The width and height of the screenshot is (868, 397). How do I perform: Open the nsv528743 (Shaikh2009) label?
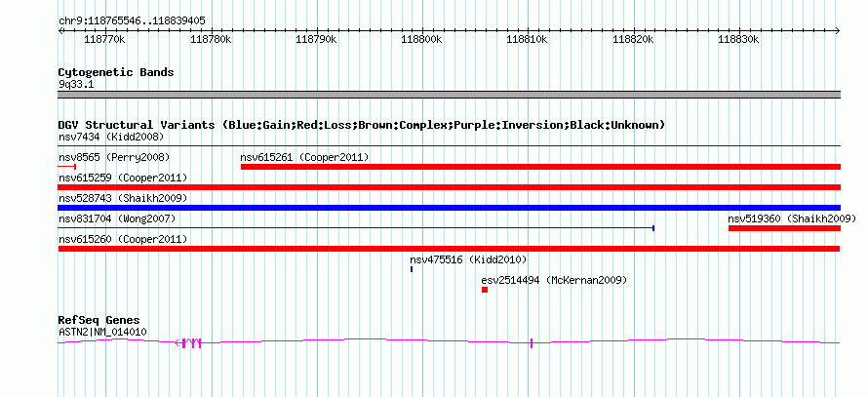(122, 198)
